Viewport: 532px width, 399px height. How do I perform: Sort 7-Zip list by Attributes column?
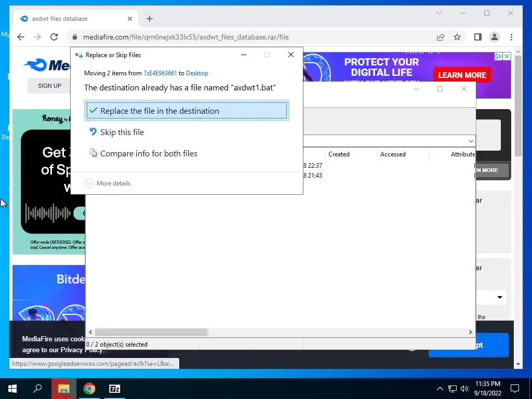[x=453, y=154]
